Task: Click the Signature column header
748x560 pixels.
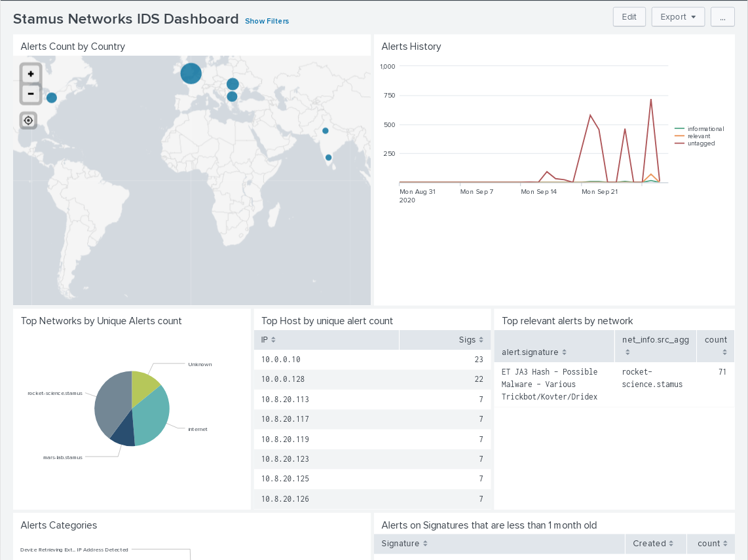Action: 404,544
